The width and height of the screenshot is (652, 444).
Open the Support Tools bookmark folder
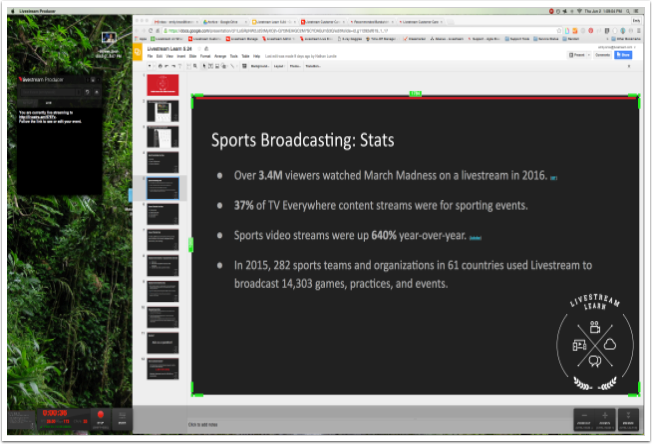coord(517,39)
